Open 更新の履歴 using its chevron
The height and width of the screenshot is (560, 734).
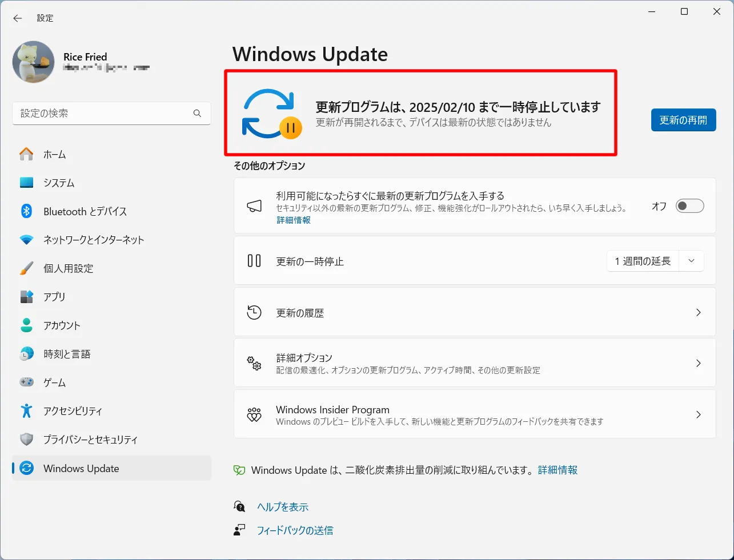[x=698, y=313]
